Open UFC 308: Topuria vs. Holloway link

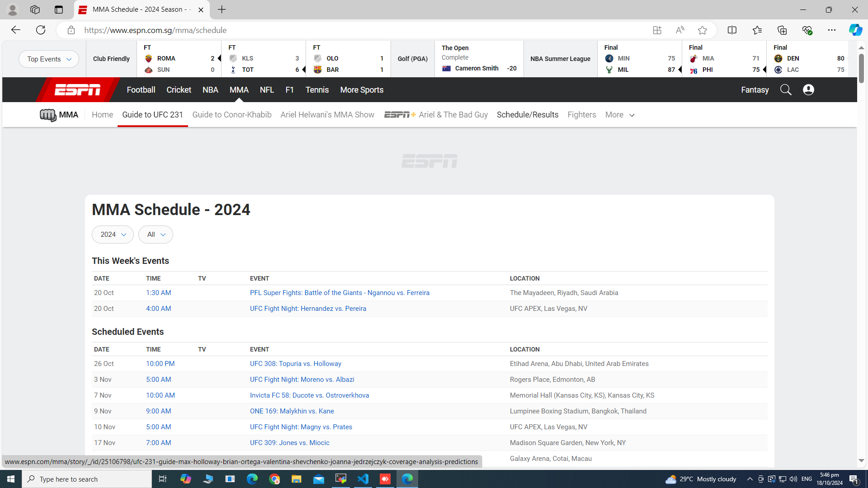pyautogui.click(x=295, y=364)
